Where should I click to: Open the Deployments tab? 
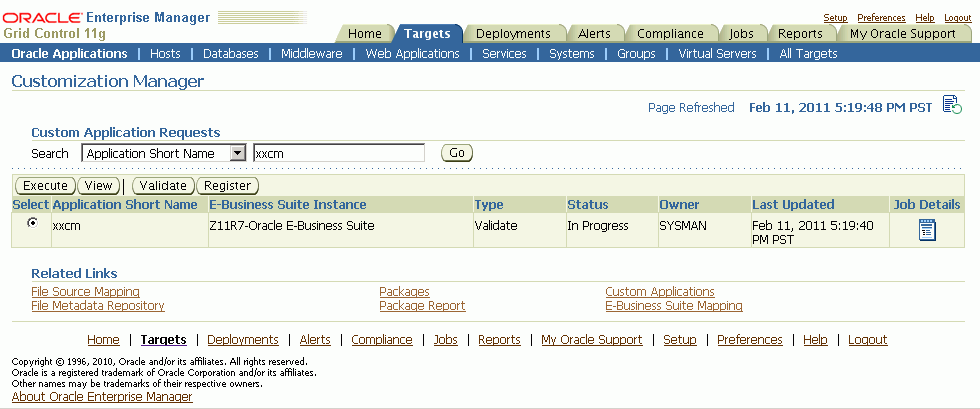[x=513, y=34]
